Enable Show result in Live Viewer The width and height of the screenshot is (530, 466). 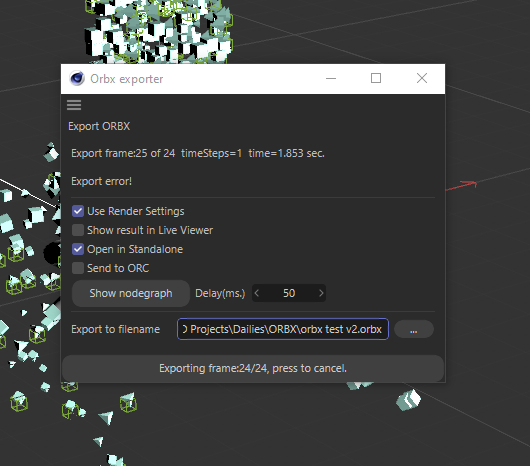tap(78, 230)
